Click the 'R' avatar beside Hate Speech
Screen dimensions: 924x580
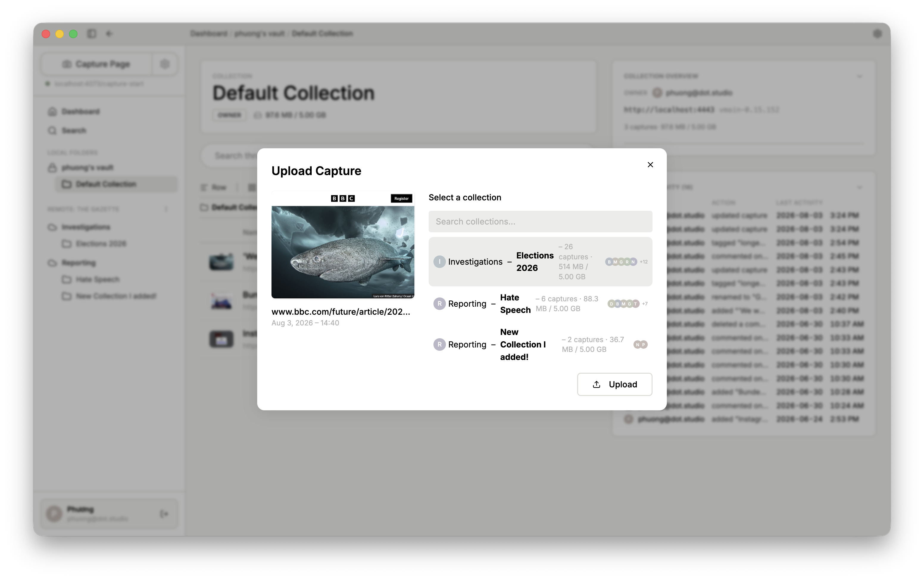coord(439,304)
